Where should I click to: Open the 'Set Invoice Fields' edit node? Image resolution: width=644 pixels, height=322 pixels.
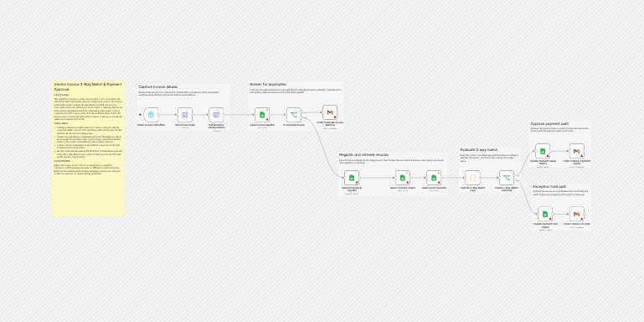(185, 115)
